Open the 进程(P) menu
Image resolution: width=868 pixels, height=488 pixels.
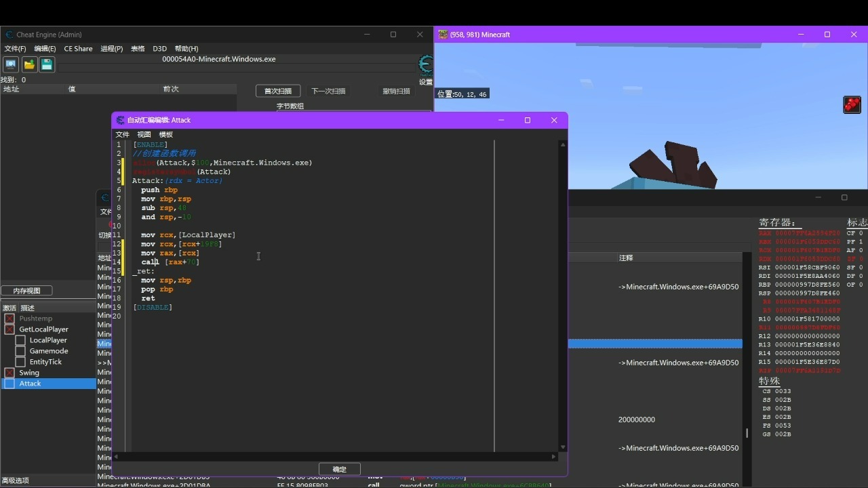112,49
